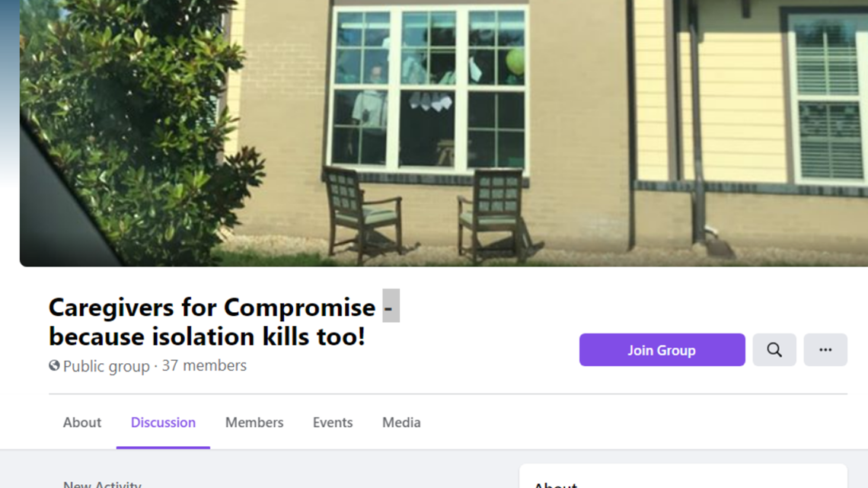Image resolution: width=868 pixels, height=488 pixels.
Task: Go to the Events tab
Action: tap(333, 423)
